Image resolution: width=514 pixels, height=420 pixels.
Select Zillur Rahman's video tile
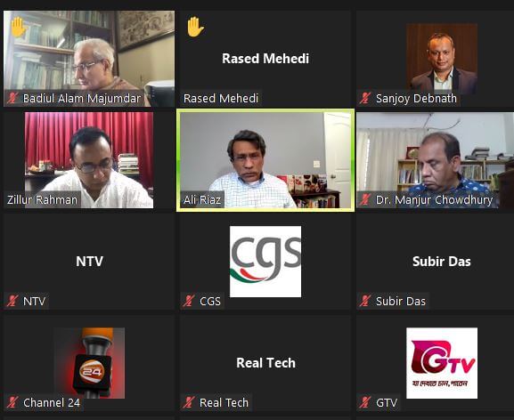89,160
